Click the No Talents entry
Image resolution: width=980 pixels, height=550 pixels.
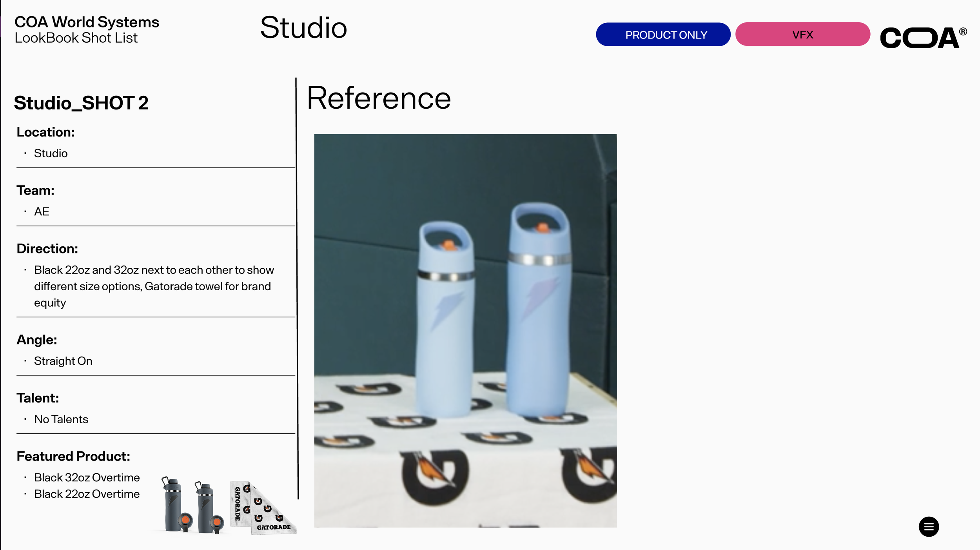pyautogui.click(x=61, y=419)
